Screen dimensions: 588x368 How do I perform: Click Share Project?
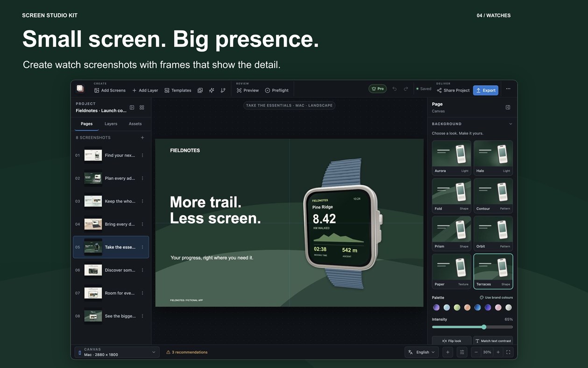coord(453,90)
